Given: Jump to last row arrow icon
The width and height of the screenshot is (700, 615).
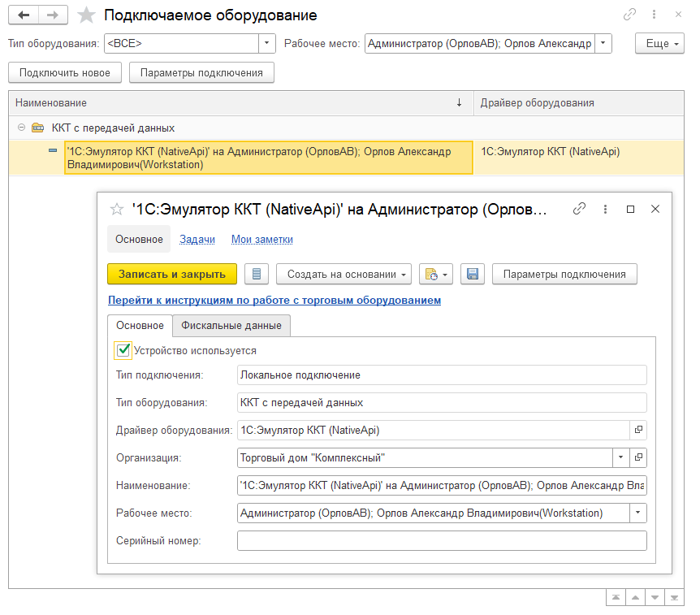Looking at the screenshot, I should [x=674, y=598].
